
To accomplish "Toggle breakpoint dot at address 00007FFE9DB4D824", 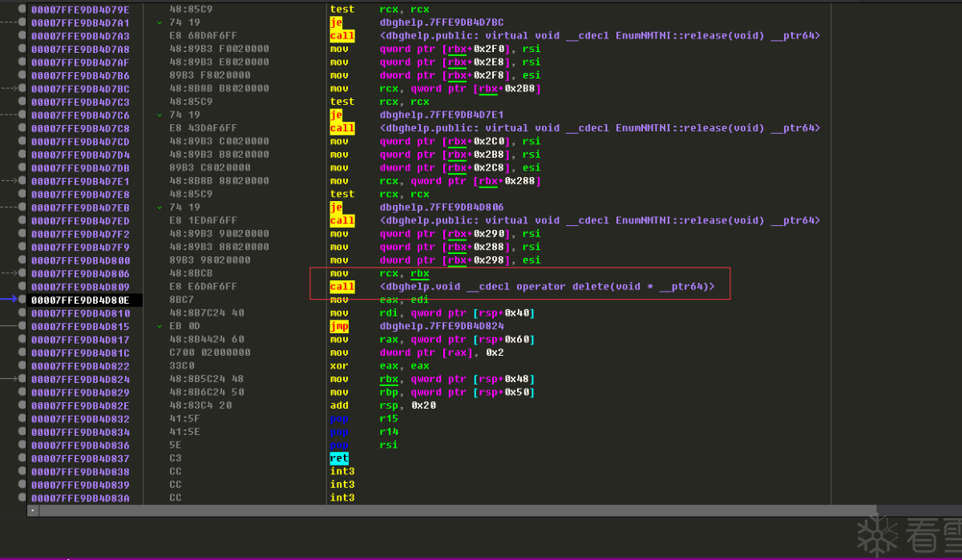I will 22,379.
